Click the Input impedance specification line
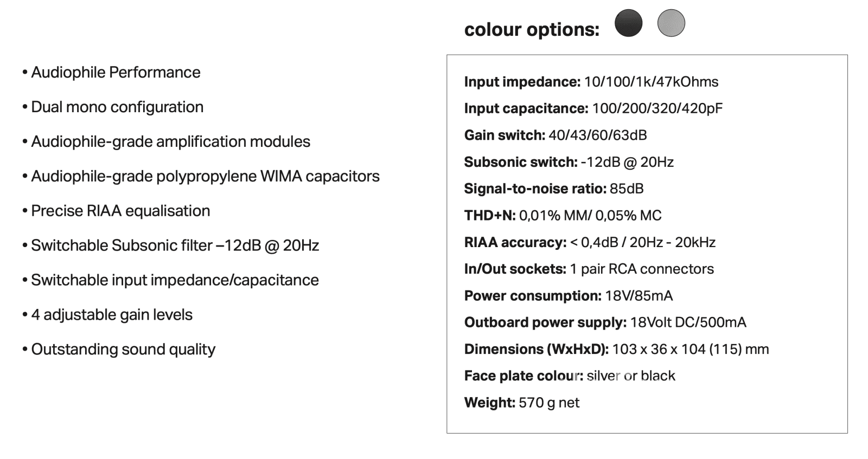The image size is (868, 459). pos(591,82)
